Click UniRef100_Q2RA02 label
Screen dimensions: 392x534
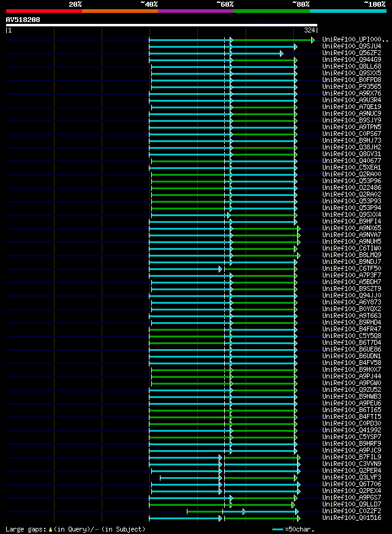[352, 195]
